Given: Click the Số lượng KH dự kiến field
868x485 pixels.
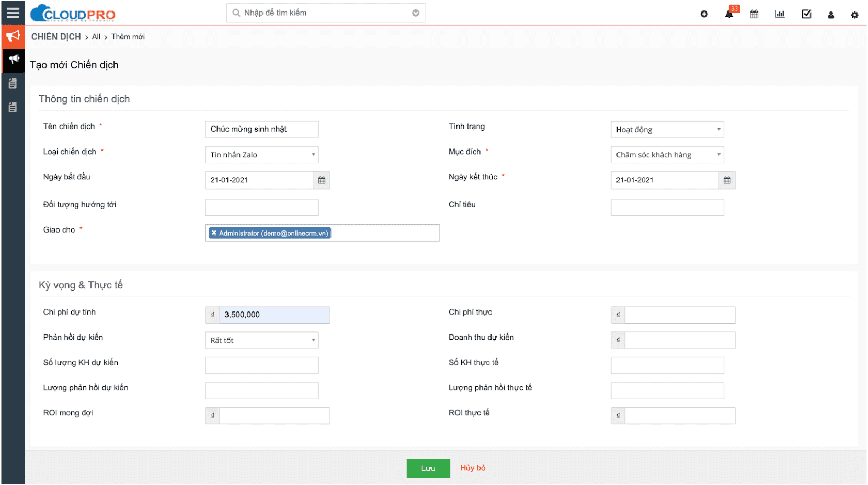Looking at the screenshot, I should point(262,365).
